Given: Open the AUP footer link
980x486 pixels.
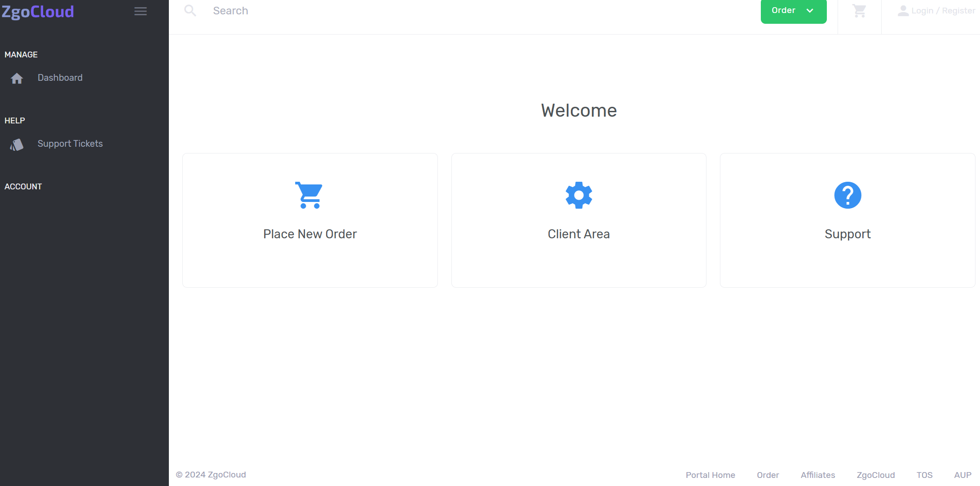Looking at the screenshot, I should pos(962,475).
